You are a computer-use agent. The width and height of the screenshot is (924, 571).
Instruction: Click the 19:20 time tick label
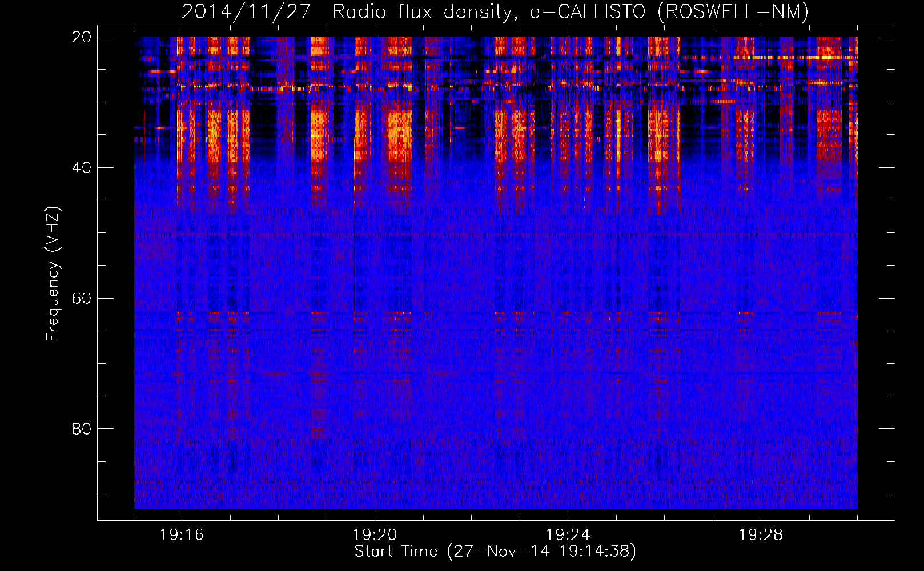pos(375,535)
